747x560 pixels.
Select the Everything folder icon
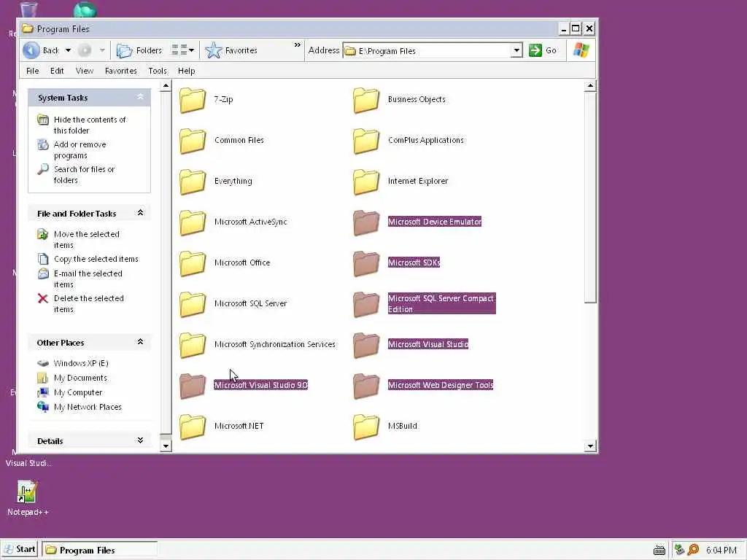tap(193, 182)
